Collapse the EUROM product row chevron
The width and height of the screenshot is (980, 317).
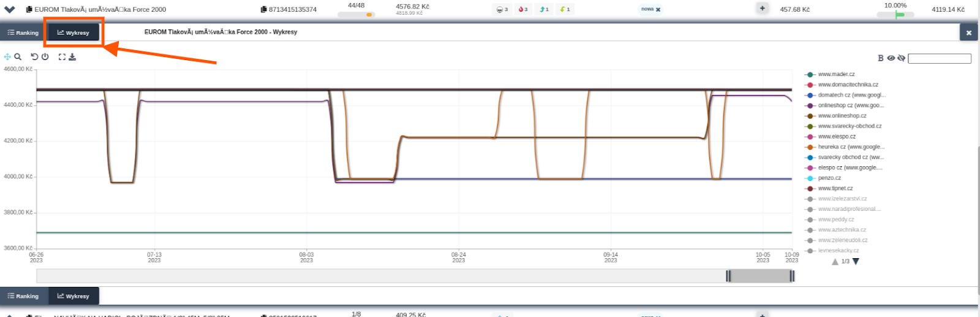[9, 9]
